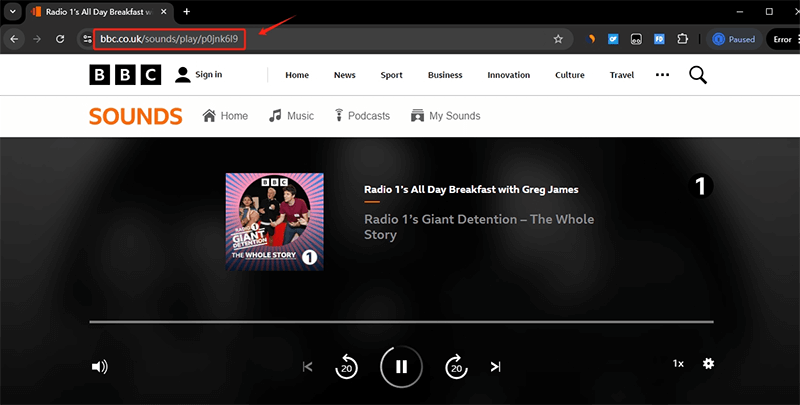Image resolution: width=800 pixels, height=405 pixels.
Task: Open the browser tab list dropdown
Action: point(14,11)
